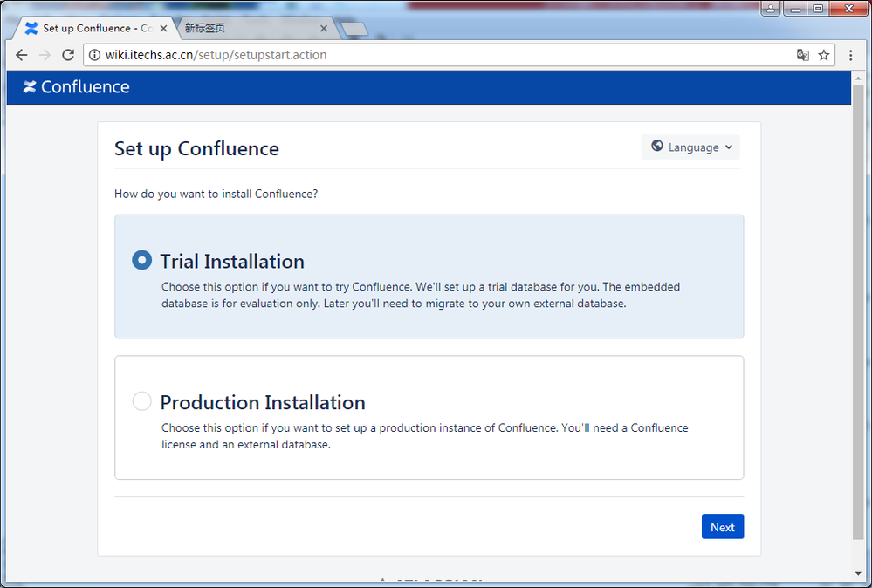Screen dimensions: 872x588
Task: Switch to the 新标签页 tab
Action: (256, 28)
